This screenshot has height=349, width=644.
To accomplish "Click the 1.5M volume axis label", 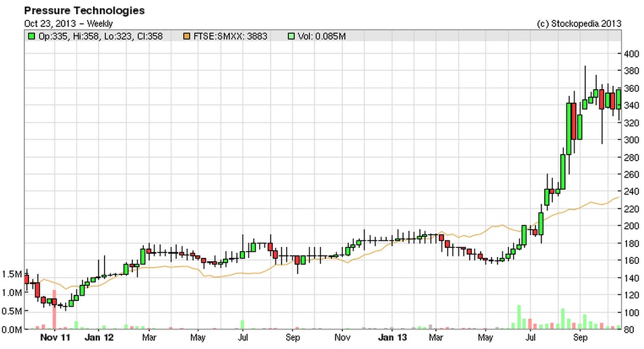I will pos(11,274).
